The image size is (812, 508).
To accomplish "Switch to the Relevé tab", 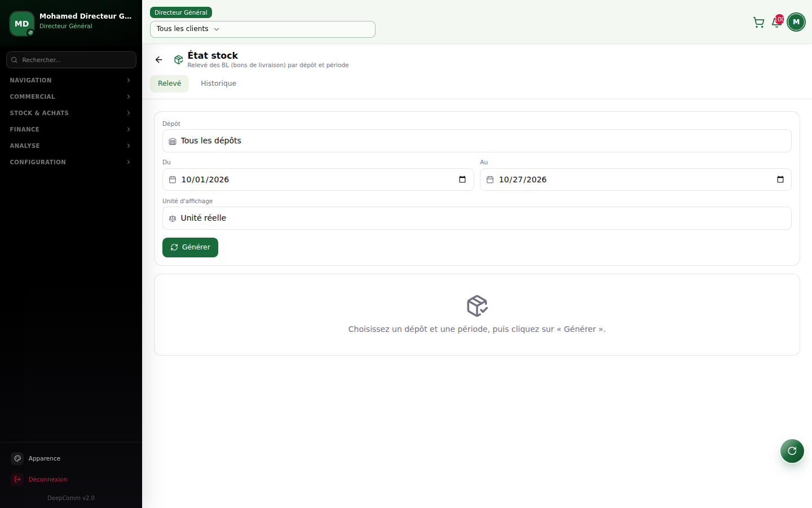I will point(169,84).
